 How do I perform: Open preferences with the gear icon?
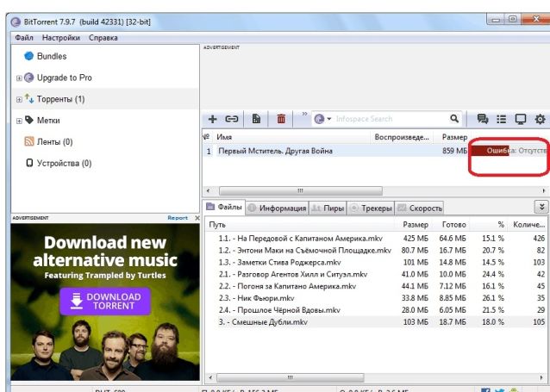pyautogui.click(x=540, y=119)
